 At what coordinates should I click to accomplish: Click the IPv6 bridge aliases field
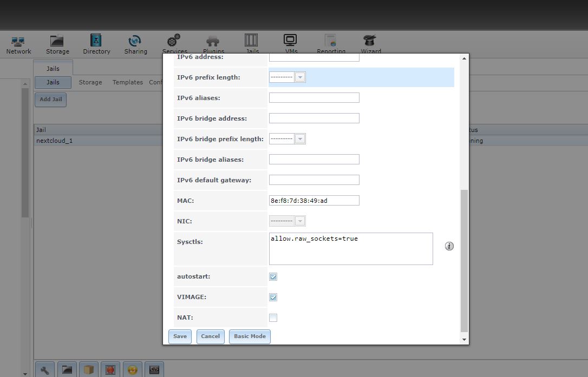pos(314,160)
